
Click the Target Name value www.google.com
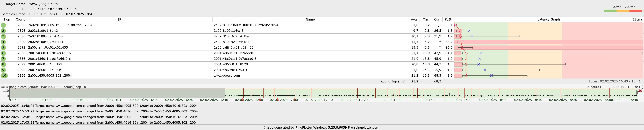click(44, 4)
